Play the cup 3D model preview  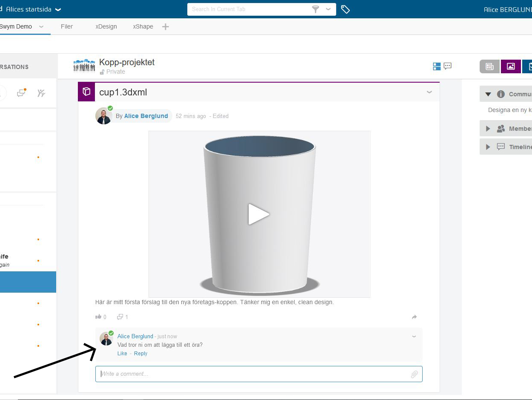259,214
